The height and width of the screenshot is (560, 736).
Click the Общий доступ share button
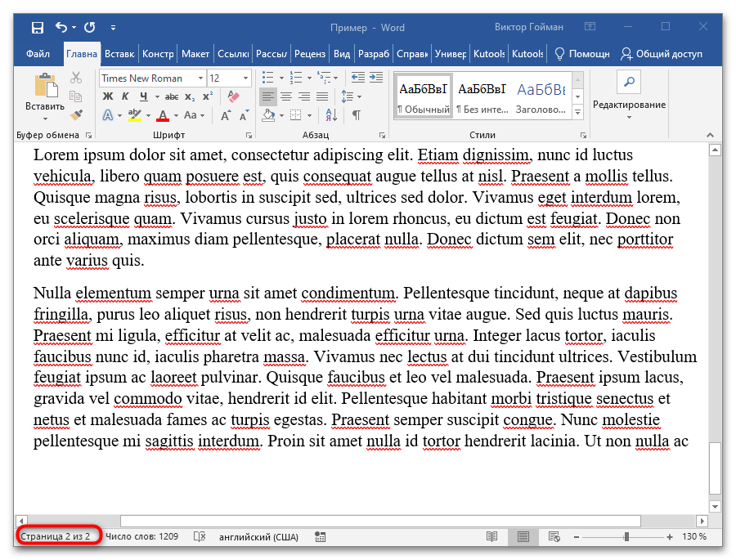click(662, 54)
